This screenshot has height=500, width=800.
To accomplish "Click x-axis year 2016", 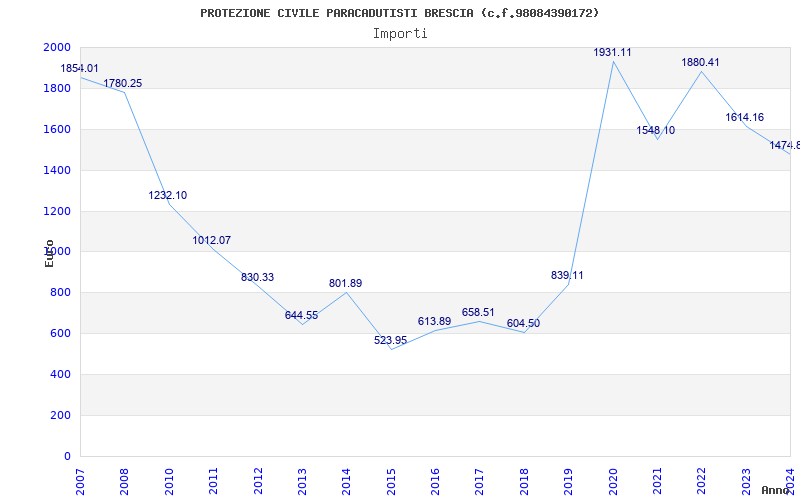I will (x=435, y=481).
